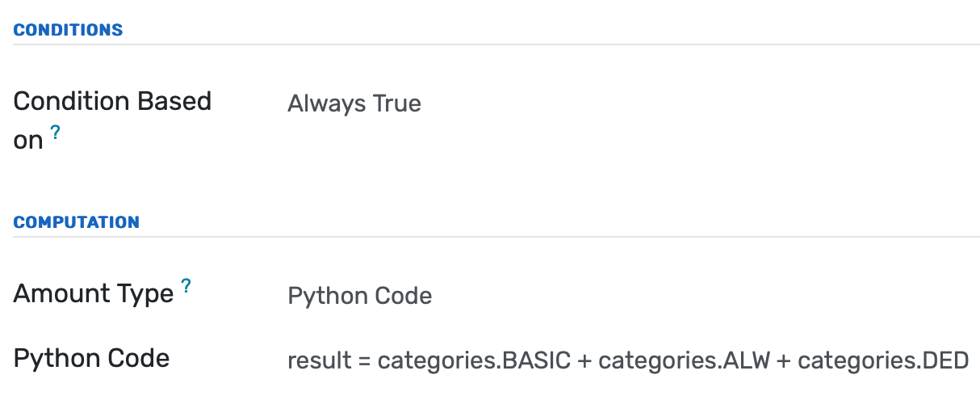Place cursor on categories.DED in code
This screenshot has height=396, width=980.
pos(882,360)
